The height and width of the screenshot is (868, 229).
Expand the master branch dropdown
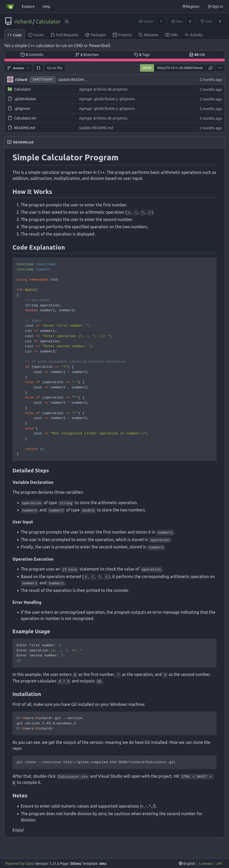click(x=18, y=68)
